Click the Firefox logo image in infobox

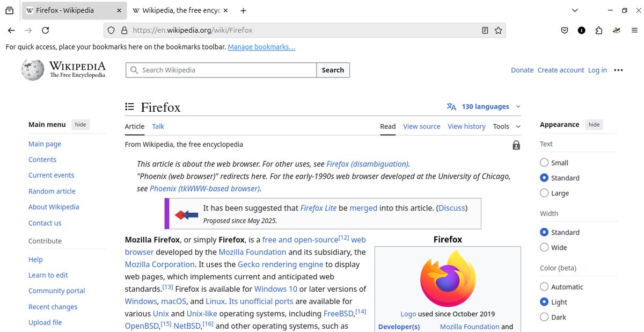click(x=448, y=279)
